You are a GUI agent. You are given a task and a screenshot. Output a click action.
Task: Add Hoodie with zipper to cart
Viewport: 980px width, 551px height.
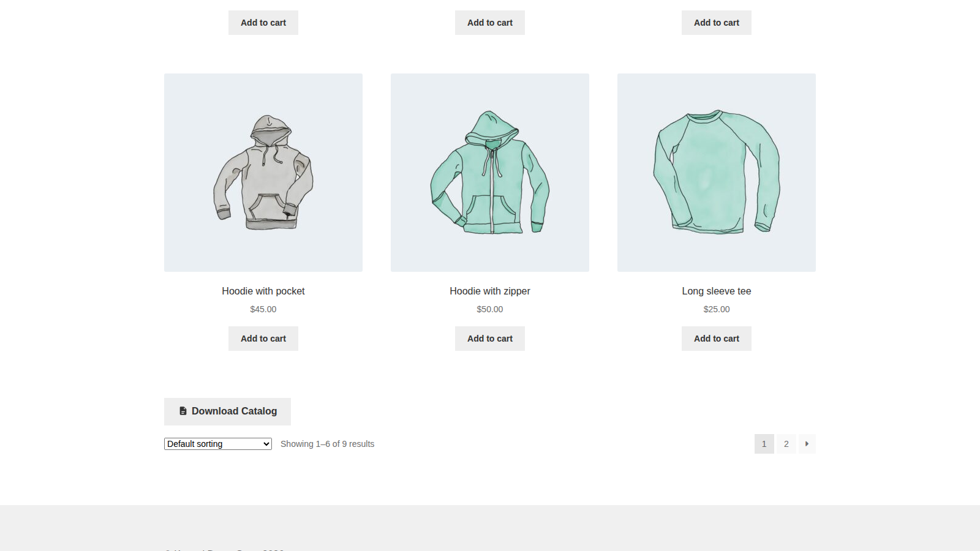490,339
